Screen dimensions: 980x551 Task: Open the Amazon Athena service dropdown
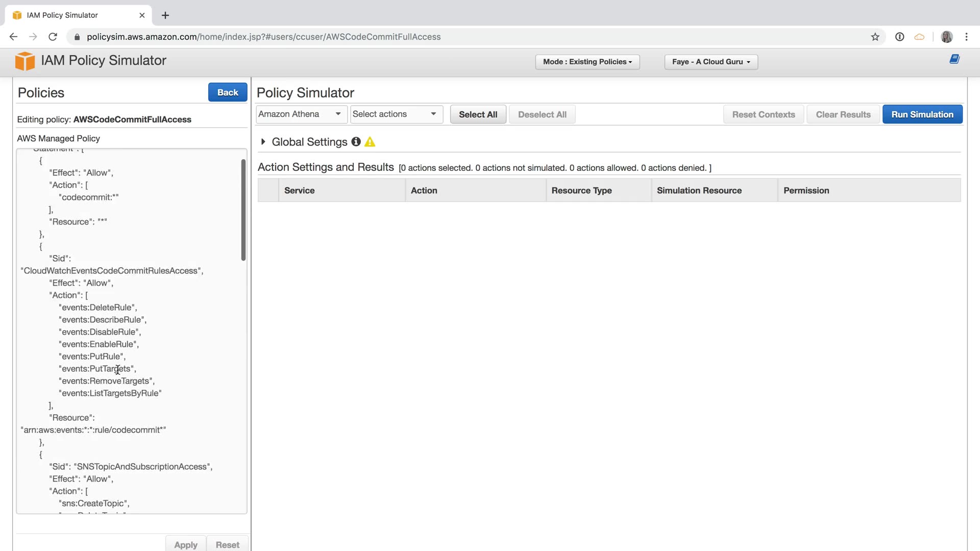pyautogui.click(x=301, y=114)
